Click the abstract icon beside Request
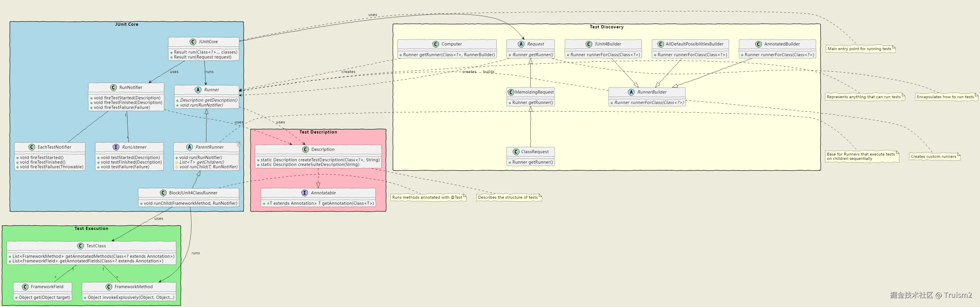980x307 pixels. 521,44
